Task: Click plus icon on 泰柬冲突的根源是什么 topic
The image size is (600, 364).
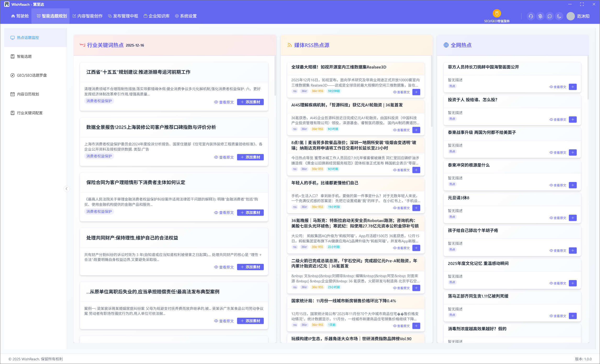Action: tap(573, 185)
